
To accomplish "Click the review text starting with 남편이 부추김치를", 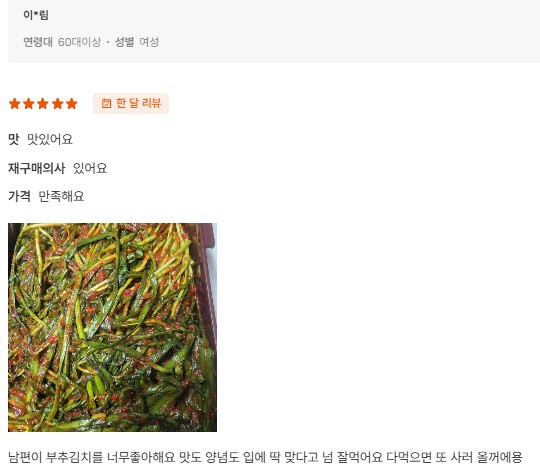I will pos(265,457).
